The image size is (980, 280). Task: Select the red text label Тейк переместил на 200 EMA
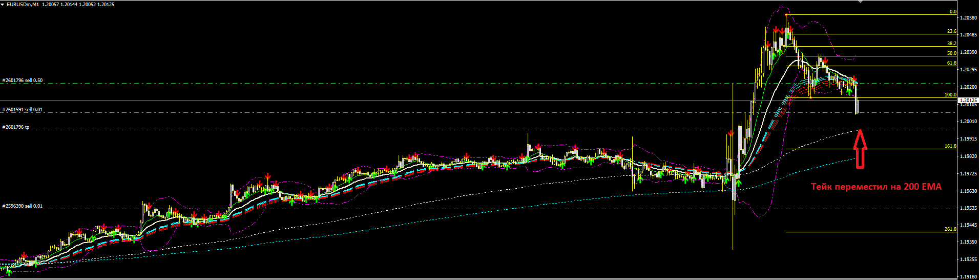pos(876,187)
